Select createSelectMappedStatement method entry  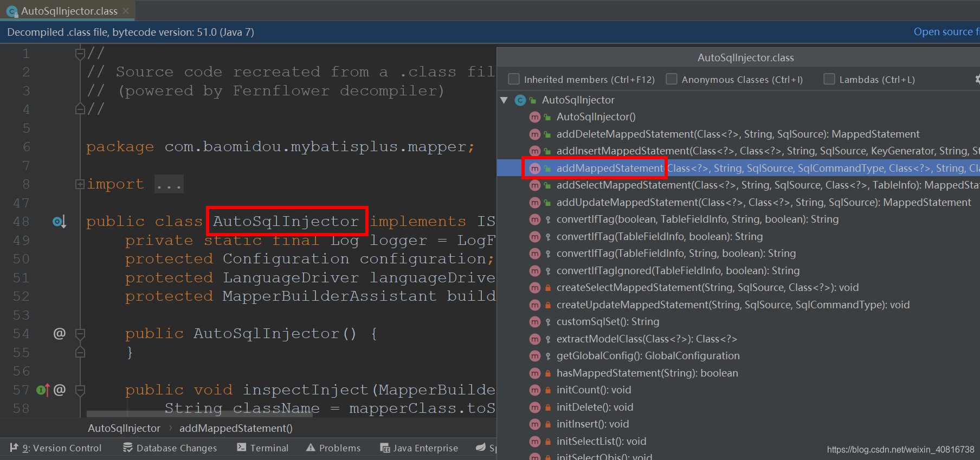click(707, 287)
